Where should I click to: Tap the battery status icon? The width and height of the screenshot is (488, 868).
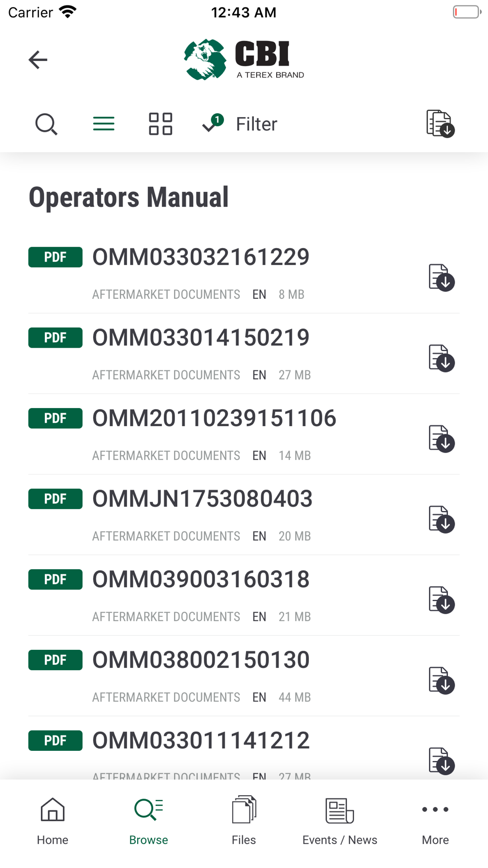pyautogui.click(x=467, y=12)
